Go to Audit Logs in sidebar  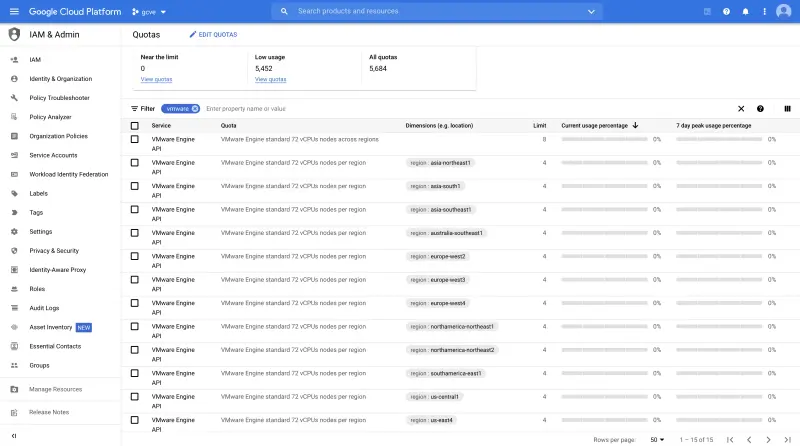point(44,308)
